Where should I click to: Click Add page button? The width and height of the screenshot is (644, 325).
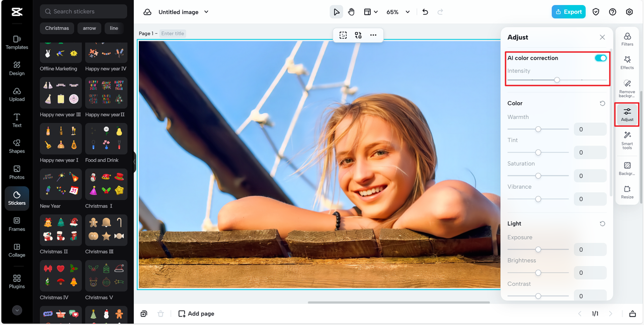[196, 313]
